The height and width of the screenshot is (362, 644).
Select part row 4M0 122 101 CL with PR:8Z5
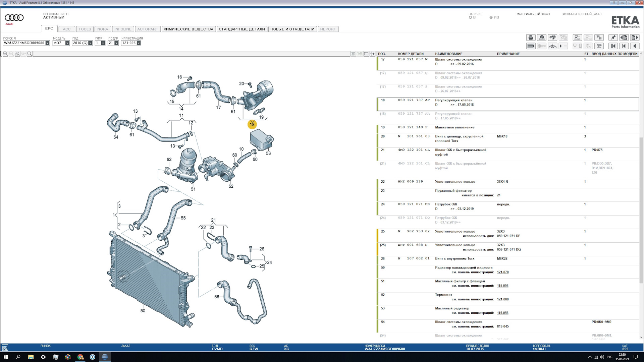[508, 154]
